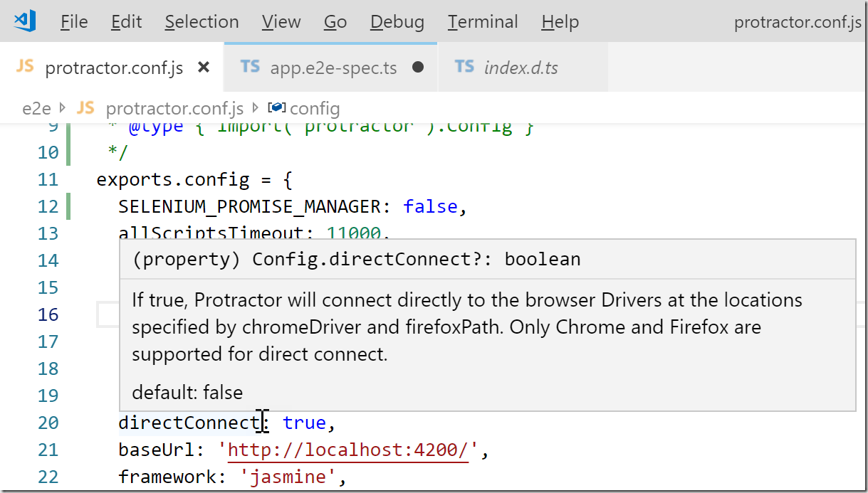
Task: Select config symbol in breadcrumb
Action: [315, 109]
